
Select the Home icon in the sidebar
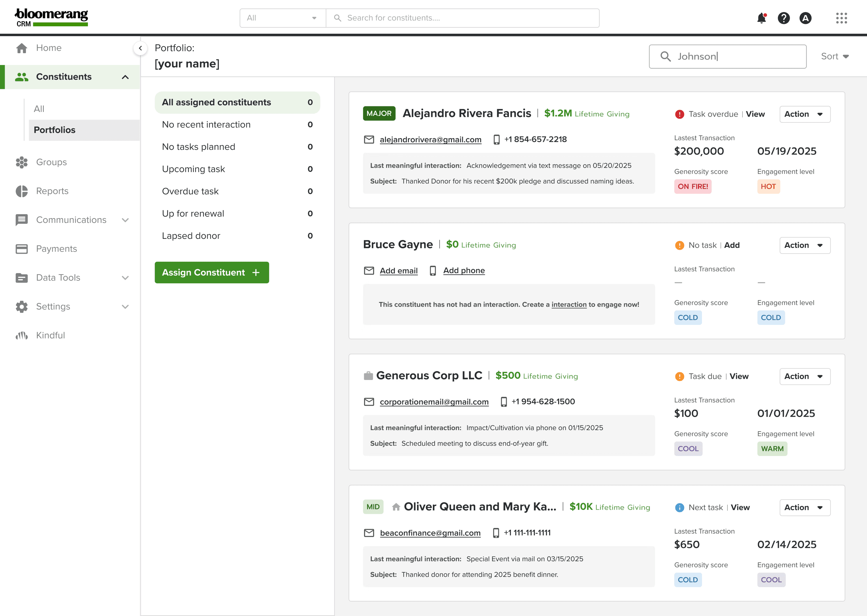coord(22,48)
